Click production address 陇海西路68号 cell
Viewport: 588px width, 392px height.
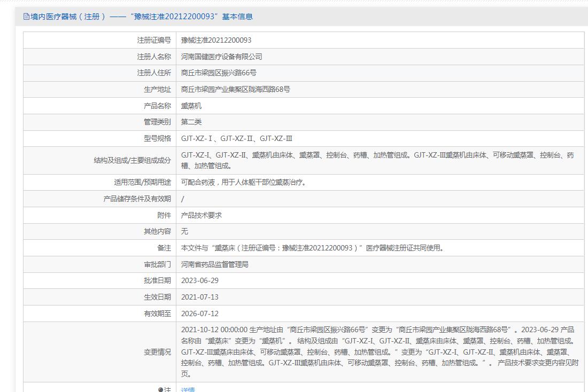[x=235, y=89]
